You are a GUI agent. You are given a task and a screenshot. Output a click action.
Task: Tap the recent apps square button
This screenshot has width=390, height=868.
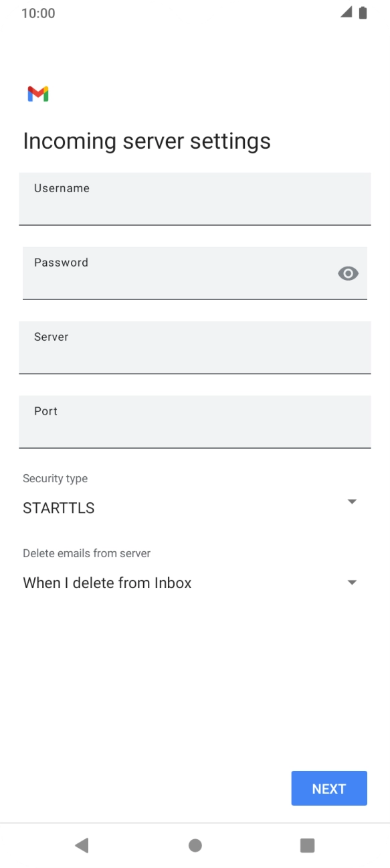click(307, 845)
